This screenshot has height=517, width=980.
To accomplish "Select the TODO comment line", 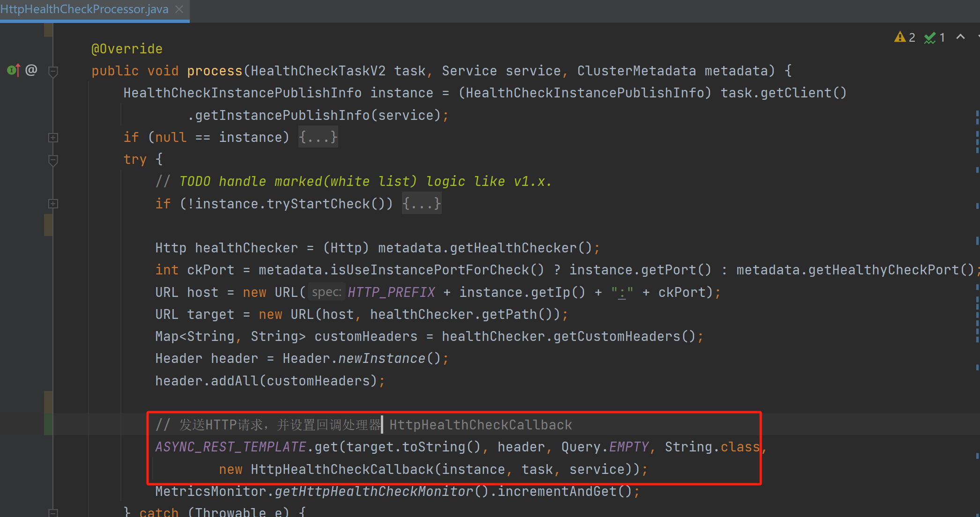I will pyautogui.click(x=354, y=181).
